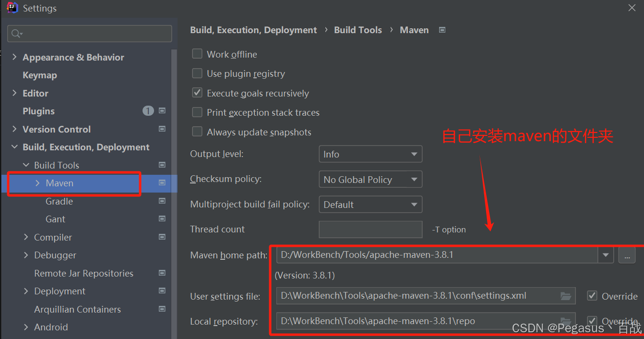Browse Maven home path with ellipsis button
Viewport: 644px width, 339px height.
(627, 255)
